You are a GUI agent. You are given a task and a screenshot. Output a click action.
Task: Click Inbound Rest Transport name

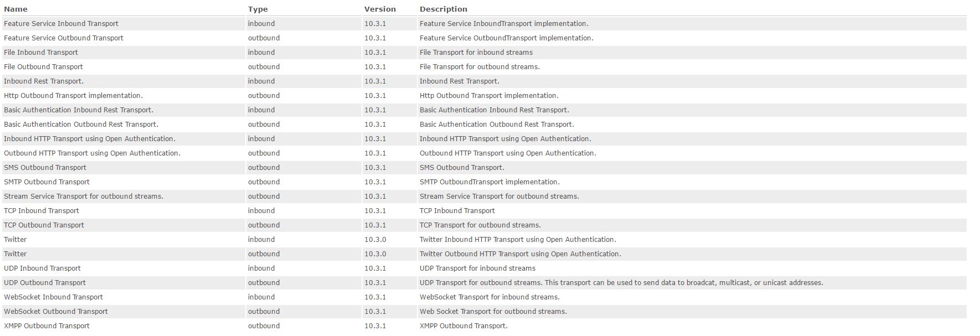pyautogui.click(x=44, y=81)
